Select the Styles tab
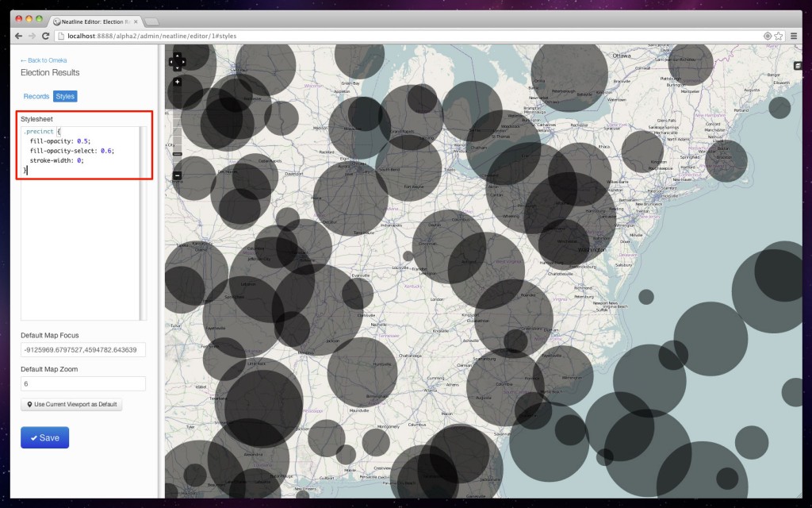Screen dimensions: 812x508 pos(65,96)
